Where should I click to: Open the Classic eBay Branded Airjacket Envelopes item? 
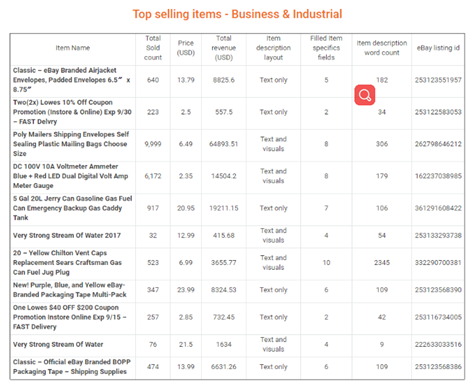tap(72, 80)
